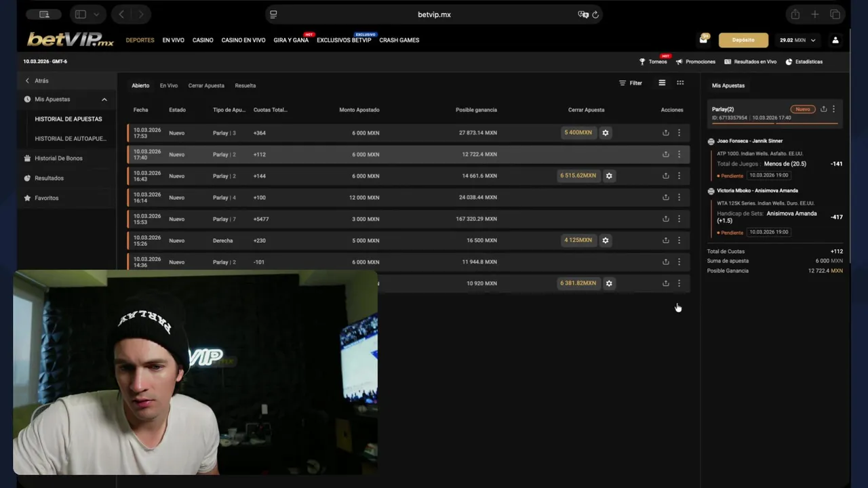The height and width of the screenshot is (488, 868).
Task: Open the Filter control
Action: [631, 83]
